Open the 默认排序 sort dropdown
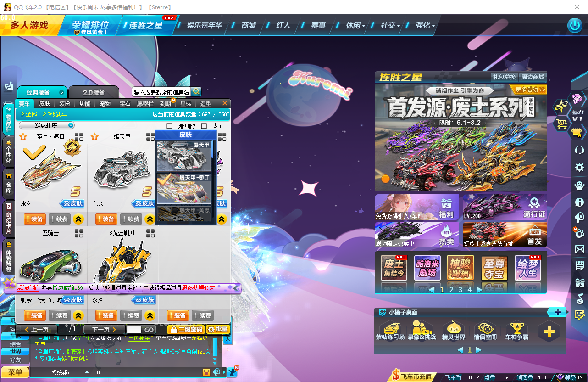The width and height of the screenshot is (588, 382). tap(46, 125)
